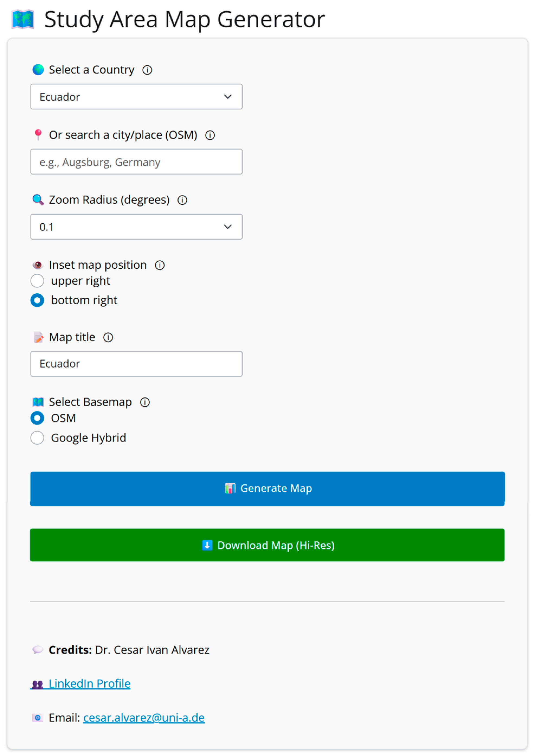Click the info icon next to Select Basemap
The image size is (535, 756).
(x=145, y=402)
